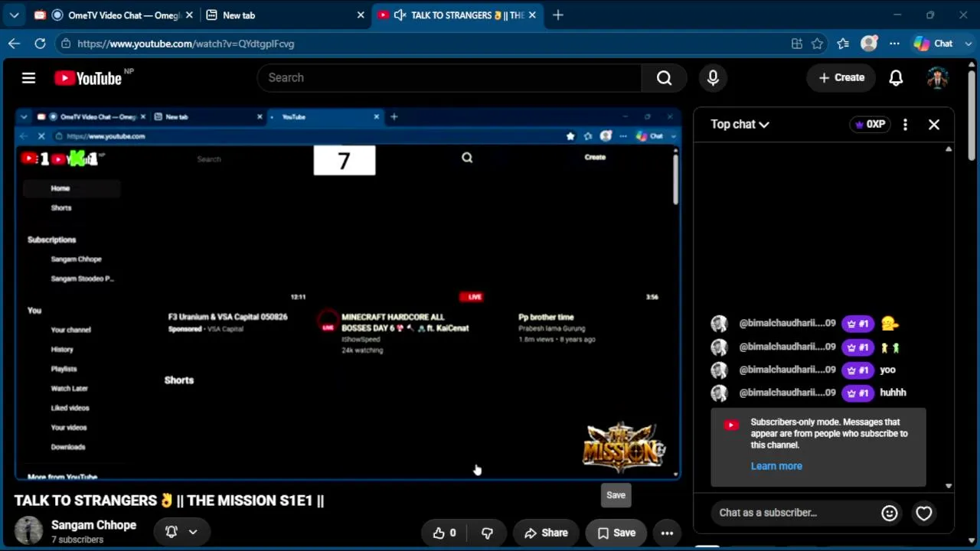Click the author avatar beside 'huhhh' message
The height and width of the screenshot is (551, 980).
point(719,393)
